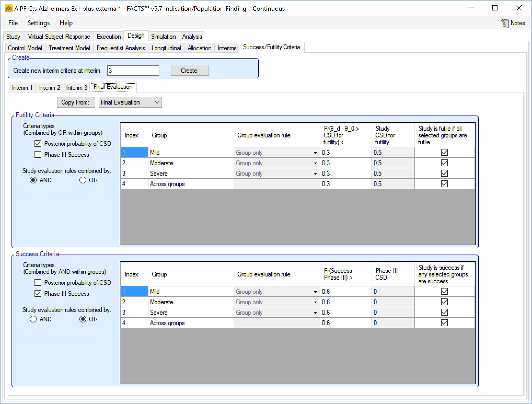Uncheck Posterior probability of CSD for futility
This screenshot has height=404, width=532.
point(38,143)
